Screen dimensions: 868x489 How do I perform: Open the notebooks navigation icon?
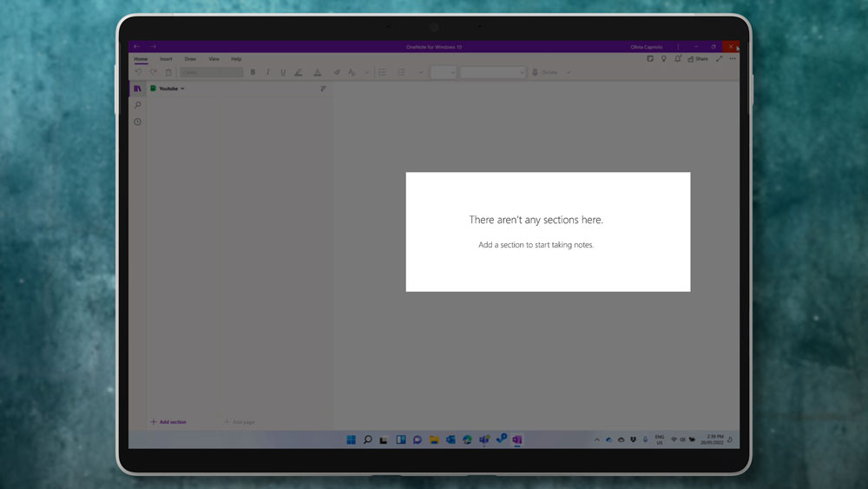pyautogui.click(x=137, y=89)
